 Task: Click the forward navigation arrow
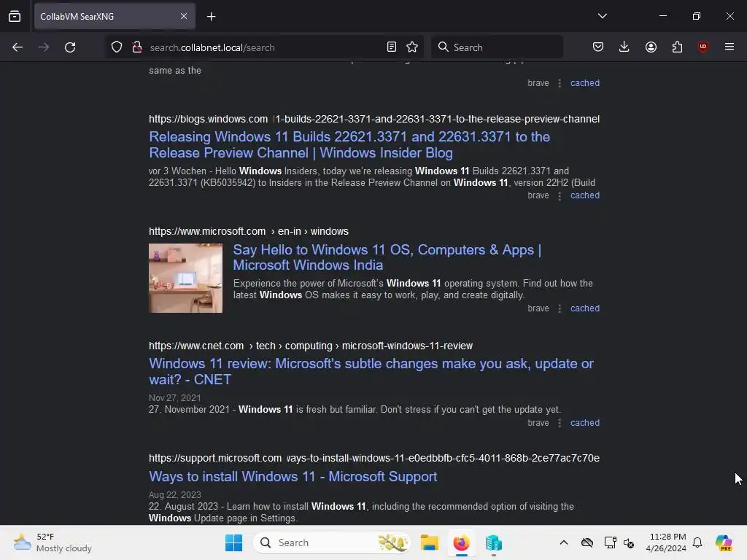coord(44,47)
